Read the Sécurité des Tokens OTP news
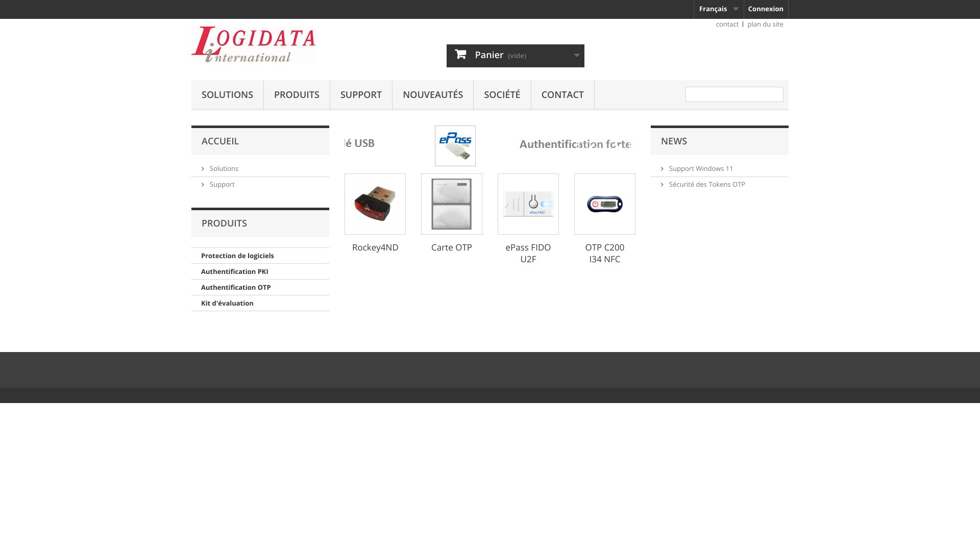The image size is (980, 551). (x=707, y=185)
